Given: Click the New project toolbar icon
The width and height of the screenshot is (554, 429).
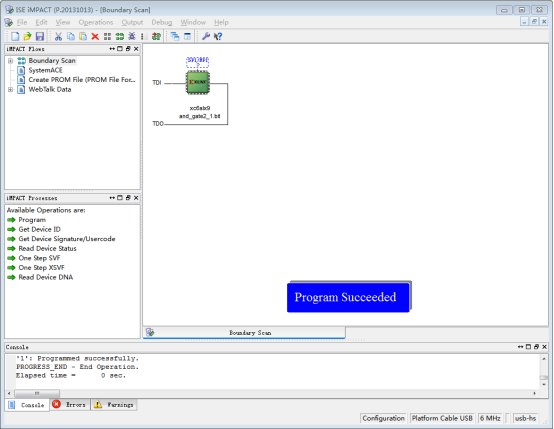Looking at the screenshot, I should pos(15,36).
